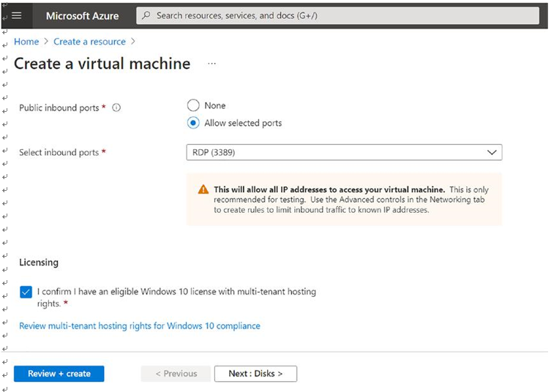Open the hamburger portal menu

17,16
